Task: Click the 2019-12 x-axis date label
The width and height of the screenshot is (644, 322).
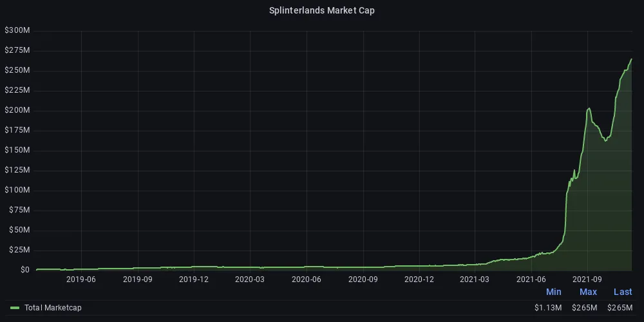Action: [194, 279]
